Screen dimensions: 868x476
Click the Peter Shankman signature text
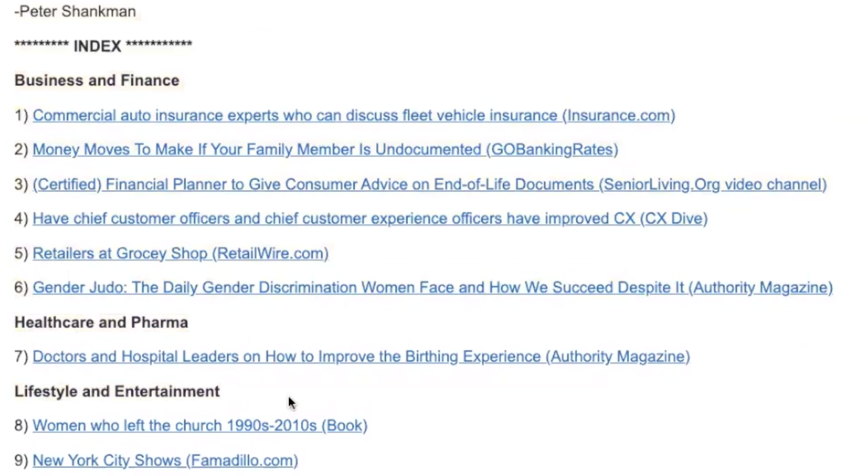75,11
